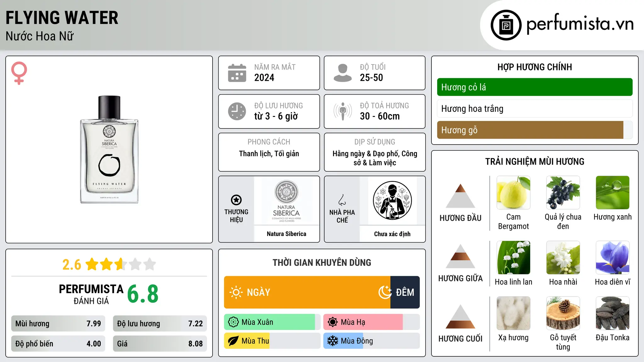
Task: Click the THỜI GIAN KHUYÊN DÙNG heading
Action: [322, 262]
